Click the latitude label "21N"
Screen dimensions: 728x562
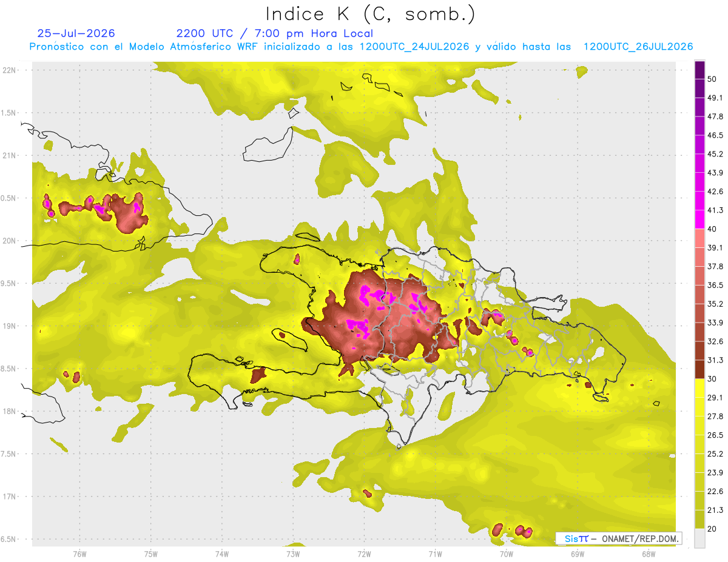point(8,155)
